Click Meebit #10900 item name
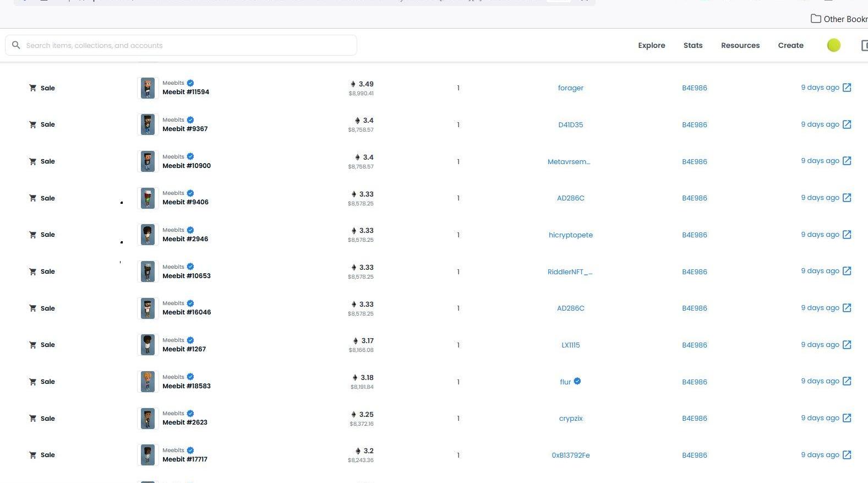The height and width of the screenshot is (483, 868). click(186, 166)
